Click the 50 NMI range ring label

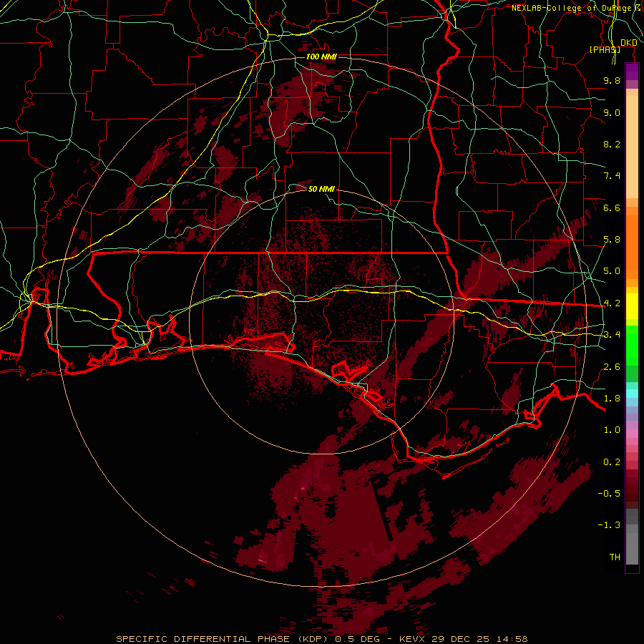[x=321, y=189]
